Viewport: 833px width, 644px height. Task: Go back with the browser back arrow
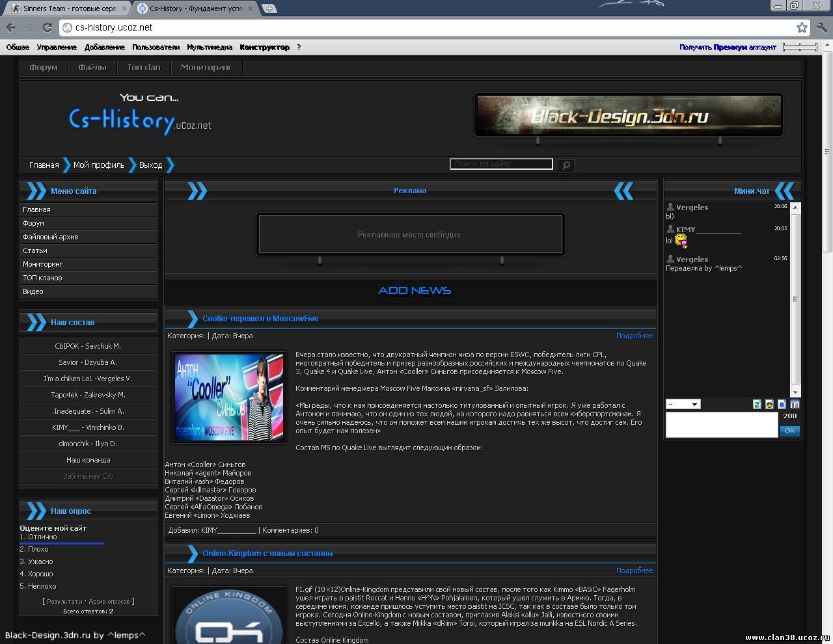point(10,27)
